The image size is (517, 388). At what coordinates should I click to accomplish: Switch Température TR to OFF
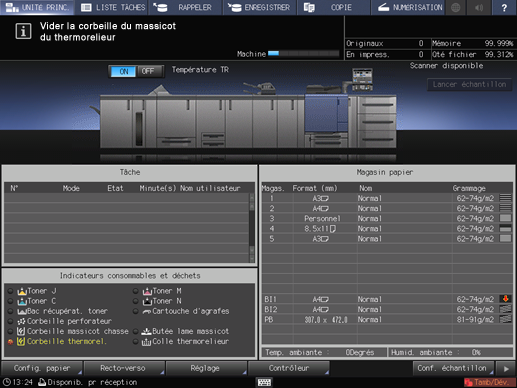148,71
